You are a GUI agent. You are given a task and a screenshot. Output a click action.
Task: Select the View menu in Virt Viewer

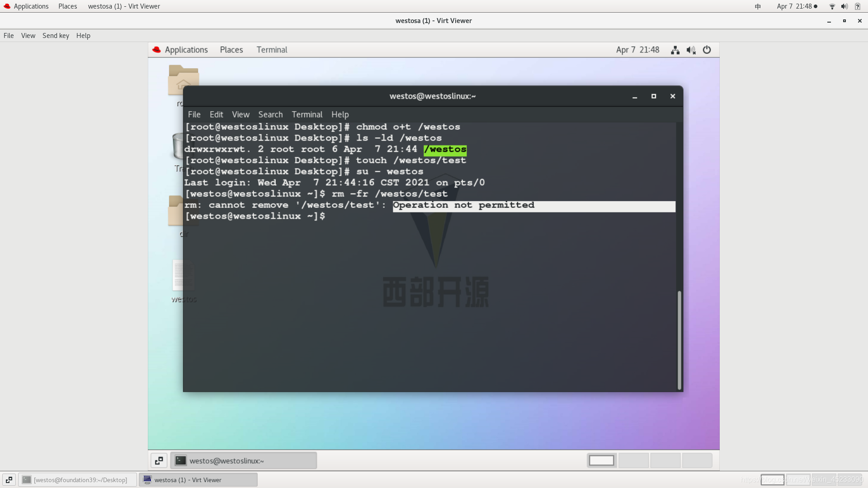tap(28, 35)
